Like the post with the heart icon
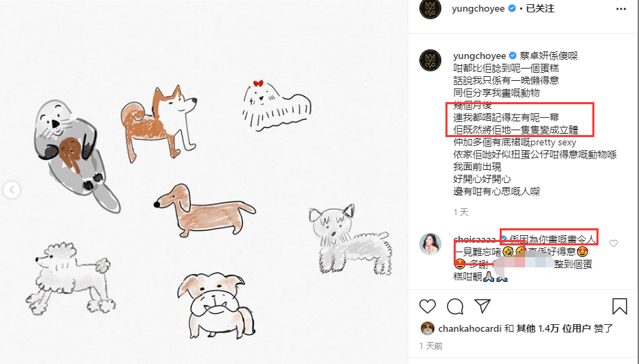The width and height of the screenshot is (639, 364). [x=428, y=306]
